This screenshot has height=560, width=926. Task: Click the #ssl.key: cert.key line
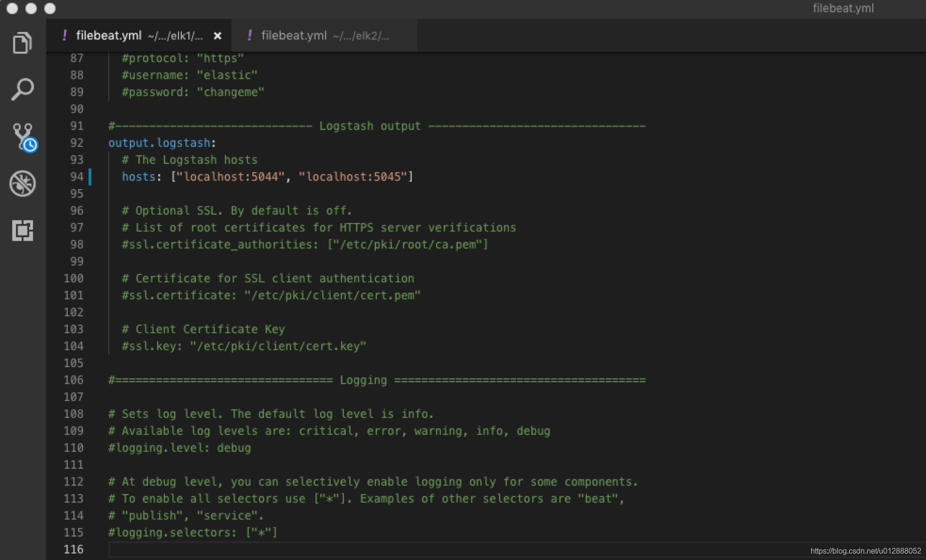pyautogui.click(x=244, y=346)
